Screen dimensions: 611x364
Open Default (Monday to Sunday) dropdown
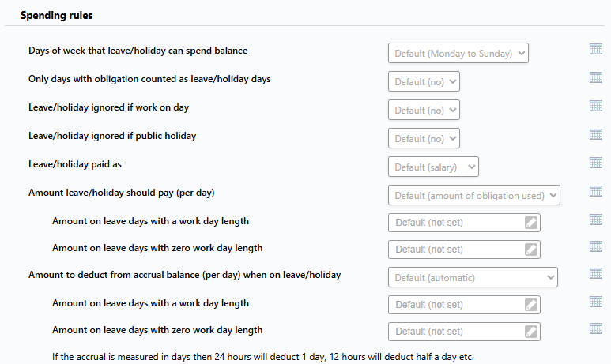[x=458, y=53]
